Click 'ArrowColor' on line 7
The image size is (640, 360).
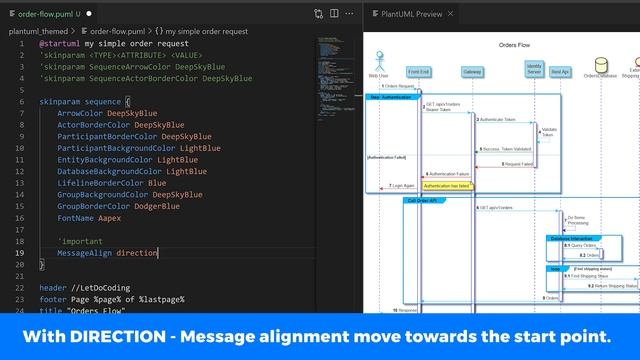tap(80, 113)
